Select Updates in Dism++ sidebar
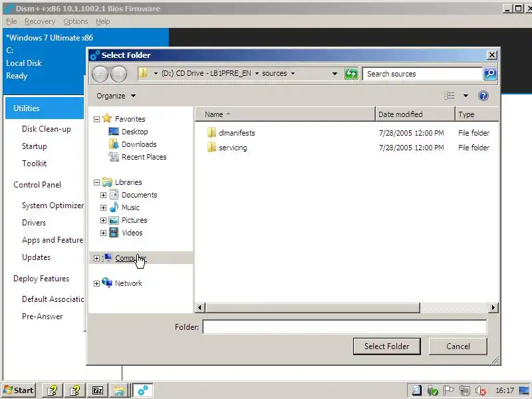Viewport: 532px width, 399px height. (x=37, y=257)
